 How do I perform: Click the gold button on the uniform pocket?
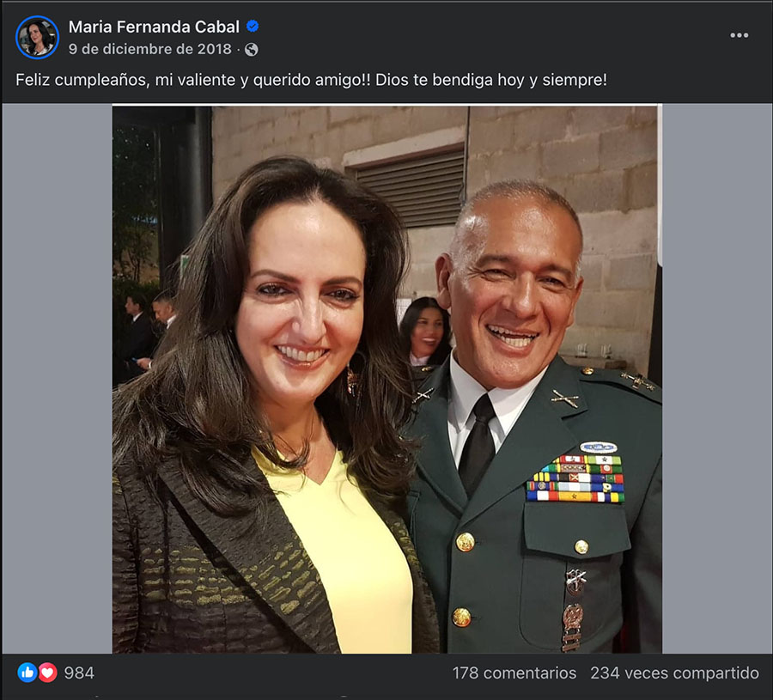pos(581,546)
